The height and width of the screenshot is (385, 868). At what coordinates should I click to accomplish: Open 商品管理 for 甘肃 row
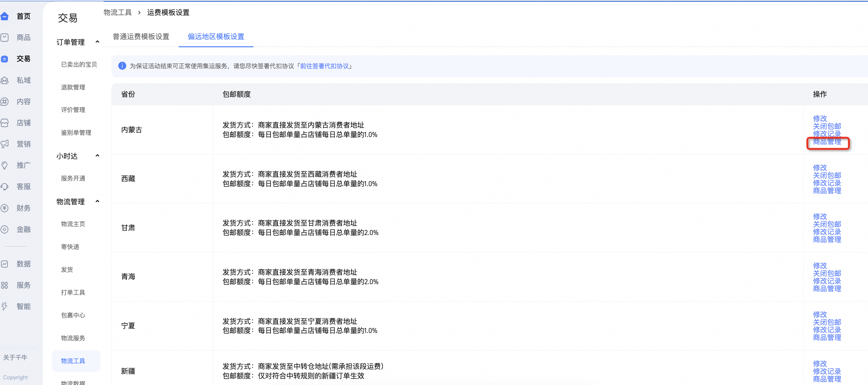click(827, 239)
